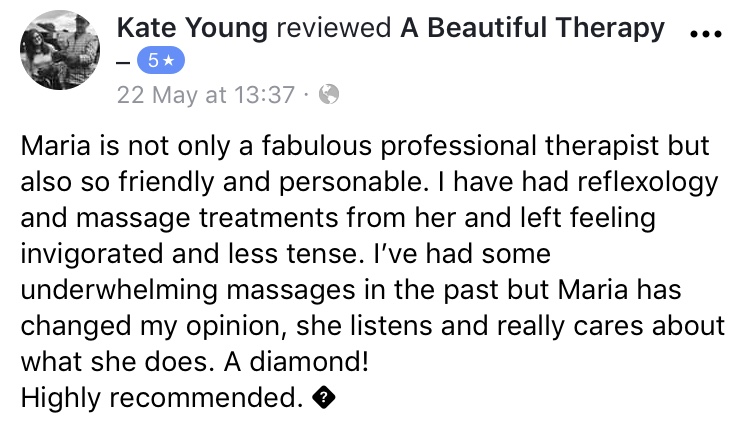
Task: Click the first line starting 'Maria is not only'
Action: (x=365, y=148)
